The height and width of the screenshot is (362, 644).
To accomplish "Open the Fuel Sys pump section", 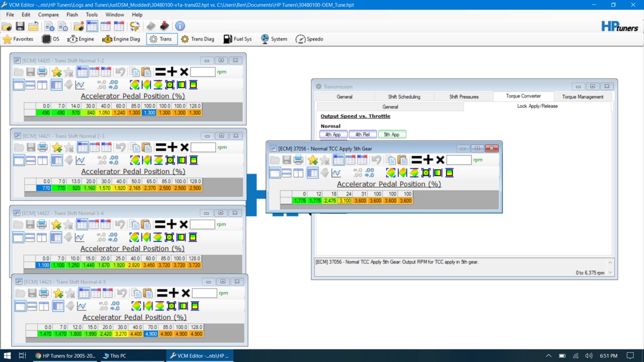I will coord(237,39).
